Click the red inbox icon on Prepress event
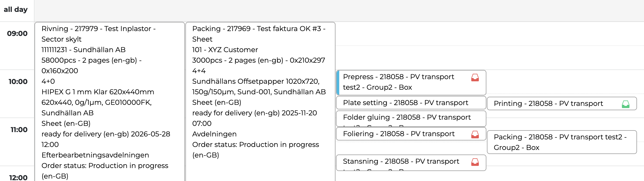Image resolution: width=644 pixels, height=181 pixels. [475, 78]
